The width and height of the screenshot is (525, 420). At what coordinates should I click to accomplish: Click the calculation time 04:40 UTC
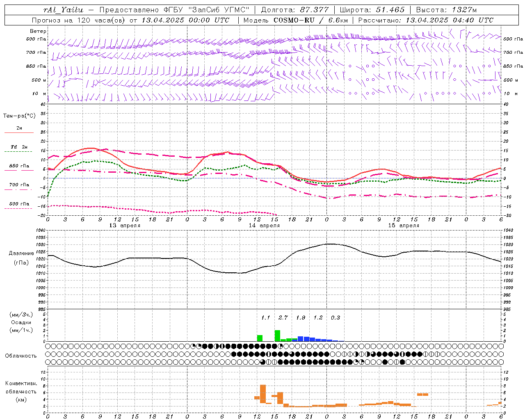pos(472,20)
